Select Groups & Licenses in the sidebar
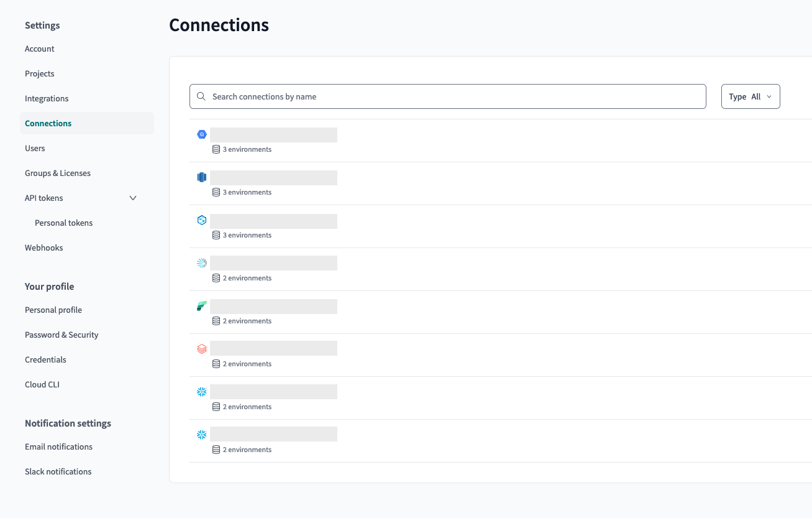This screenshot has width=812, height=518. 58,173
